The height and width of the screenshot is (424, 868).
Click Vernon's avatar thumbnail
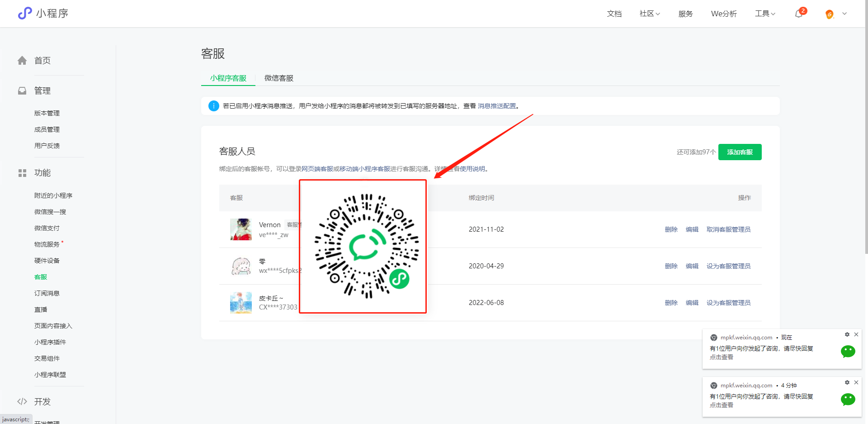[x=241, y=229]
